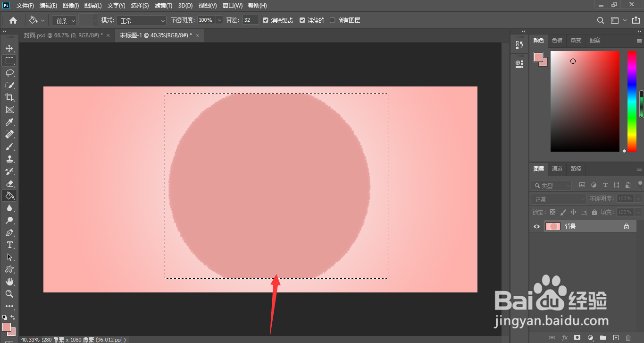Screen dimensions: 644x343
Task: Select the Rectangular Marquee tool
Action: point(9,60)
